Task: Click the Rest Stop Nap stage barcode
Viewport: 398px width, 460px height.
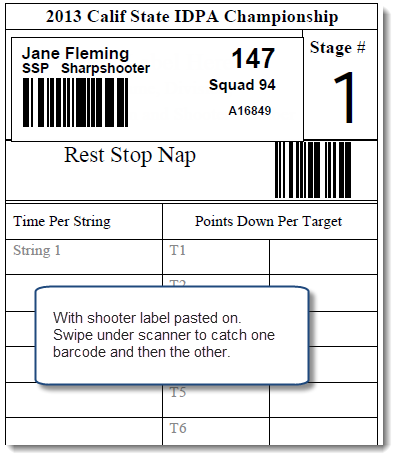Action: click(x=313, y=170)
